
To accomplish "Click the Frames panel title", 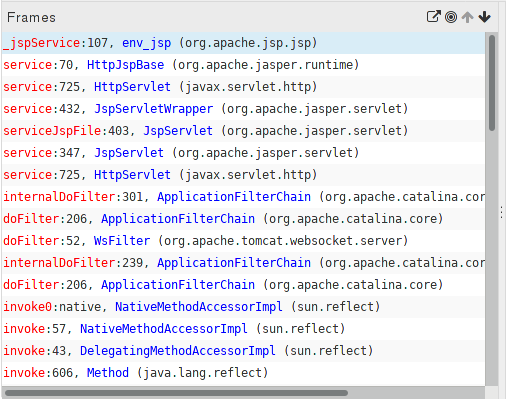I will click(31, 18).
